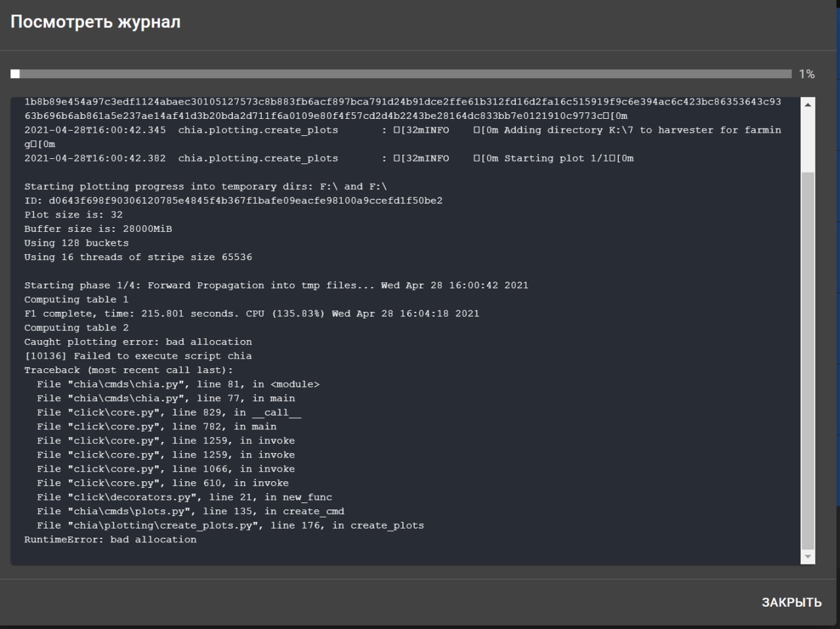Click the plotting progress bar
Image resolution: width=840 pixels, height=629 pixels.
coord(400,74)
